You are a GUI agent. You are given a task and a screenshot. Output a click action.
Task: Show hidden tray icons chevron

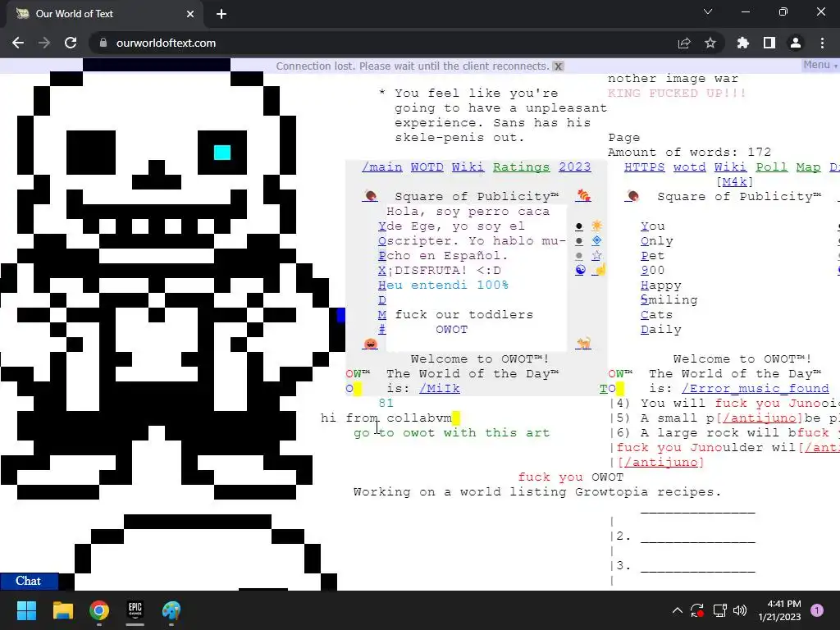tap(677, 610)
